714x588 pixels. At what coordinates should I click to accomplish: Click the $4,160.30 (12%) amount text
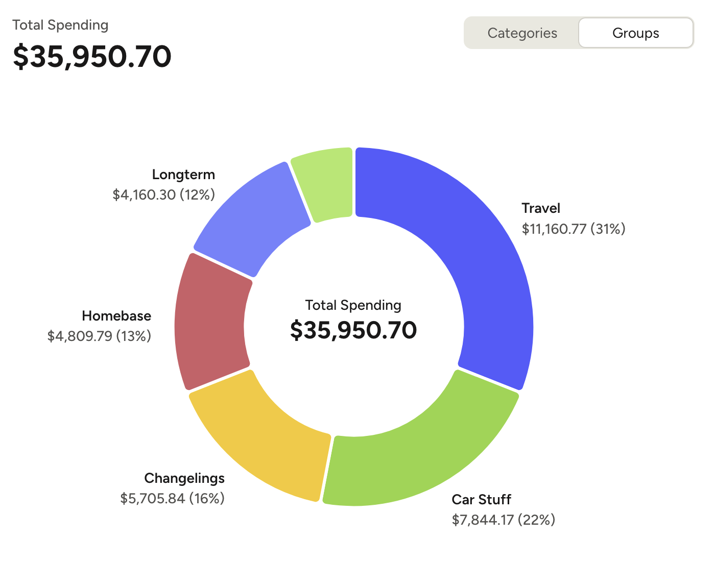(163, 194)
